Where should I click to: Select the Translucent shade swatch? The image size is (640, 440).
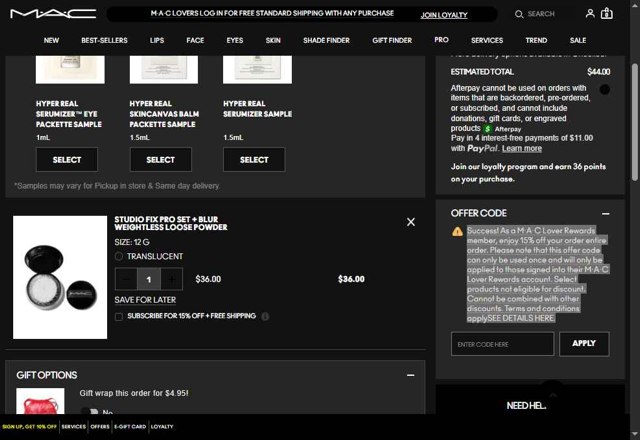point(119,256)
